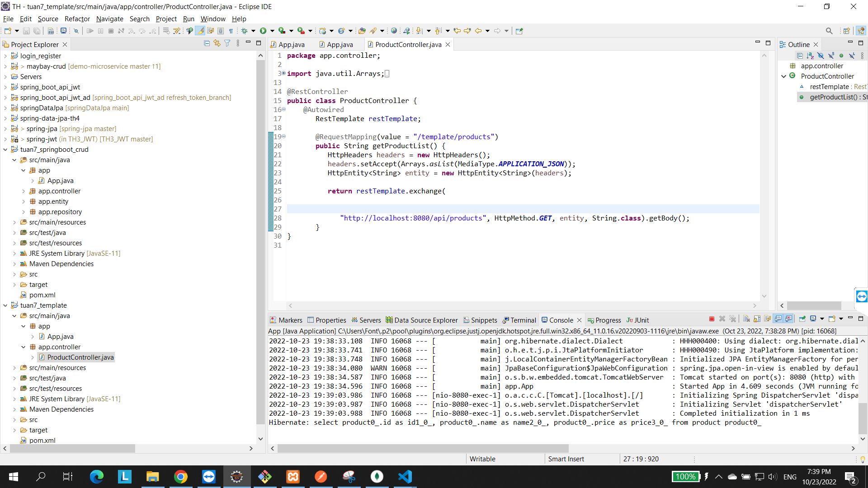Click the red Terminate button in Console

(712, 319)
